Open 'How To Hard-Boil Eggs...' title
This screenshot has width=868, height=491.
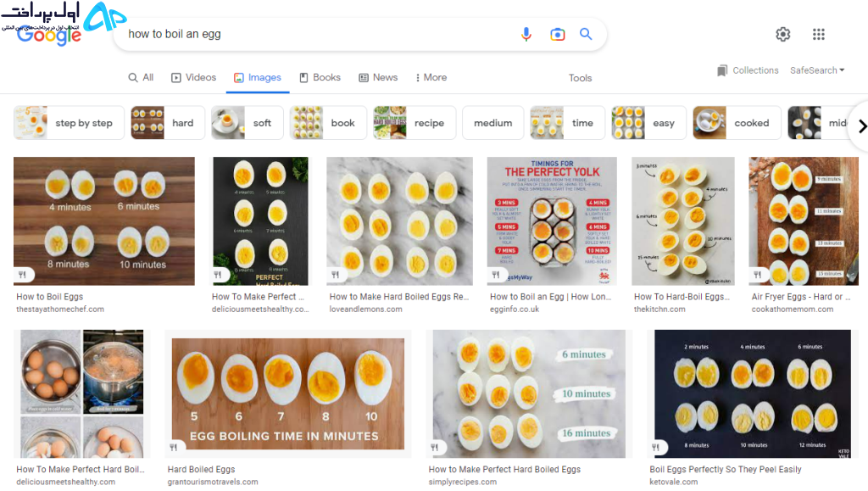coord(682,297)
